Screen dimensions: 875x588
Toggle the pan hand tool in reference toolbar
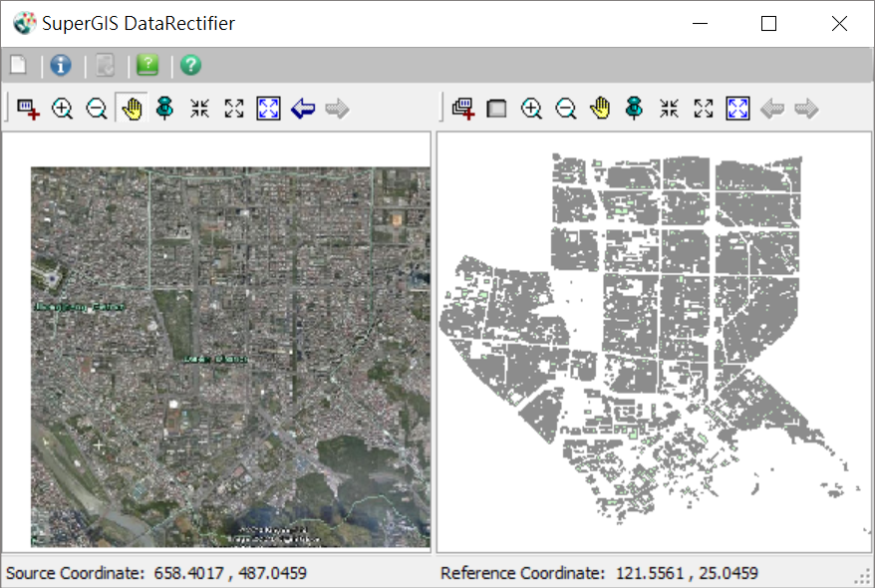pyautogui.click(x=600, y=109)
